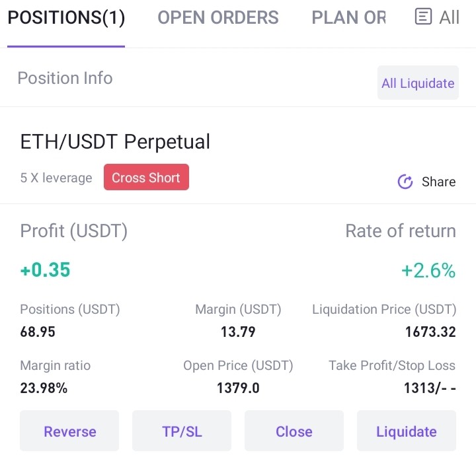Click the +2.6% rate of return
Screen dimensions: 476x473
pyautogui.click(x=428, y=270)
